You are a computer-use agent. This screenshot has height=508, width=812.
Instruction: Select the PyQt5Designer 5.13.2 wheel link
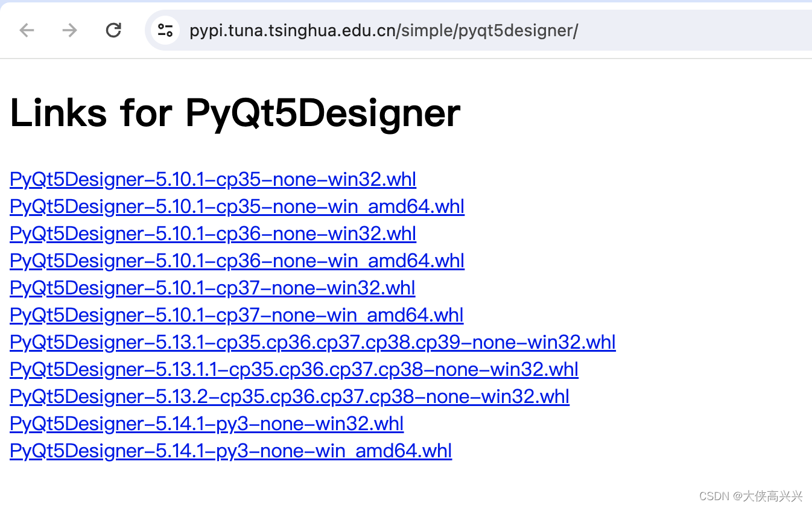[290, 396]
